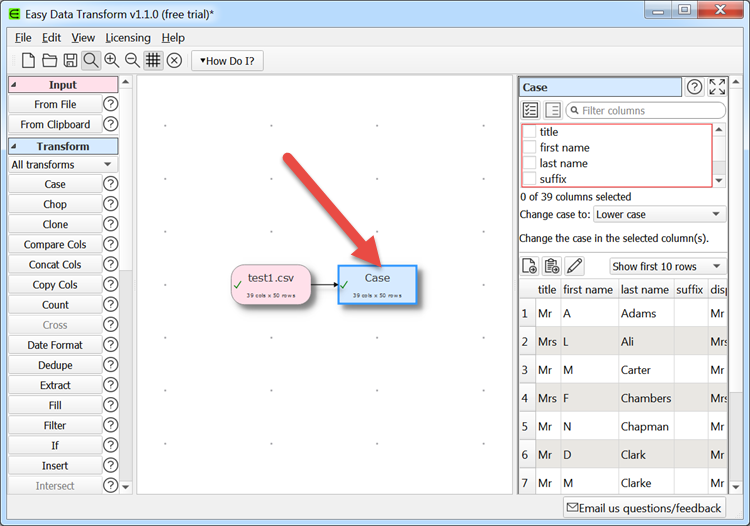Viewport: 750px width, 526px height.
Task: Open the Edit menu
Action: point(51,38)
